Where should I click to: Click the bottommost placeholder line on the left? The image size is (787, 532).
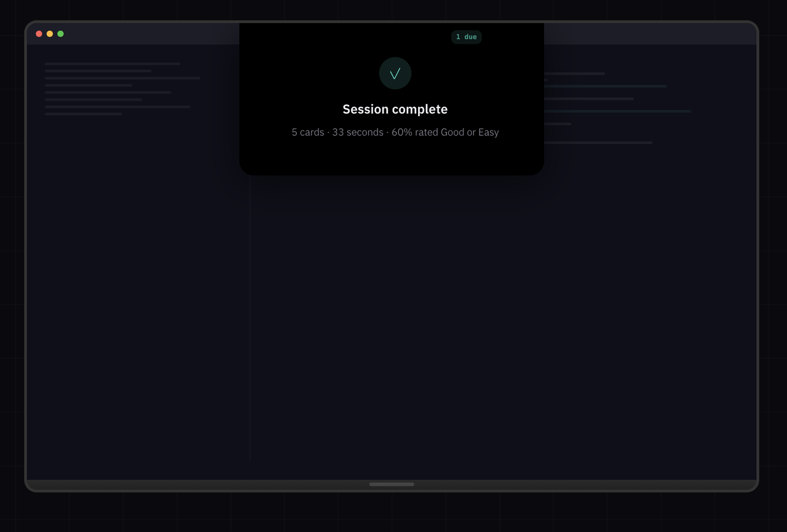83,114
